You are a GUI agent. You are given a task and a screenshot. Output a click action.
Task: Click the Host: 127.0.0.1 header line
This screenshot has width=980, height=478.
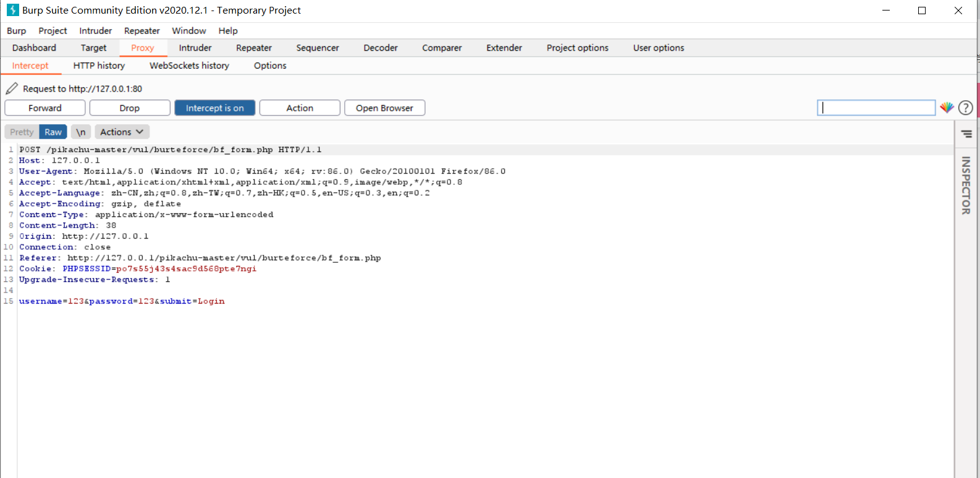tap(59, 160)
